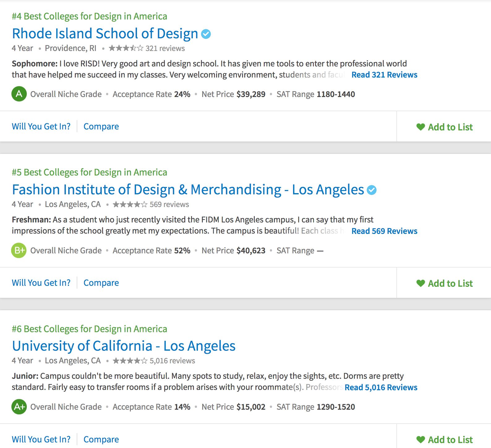Check 'Will You Get In?' for RISD

tap(41, 127)
